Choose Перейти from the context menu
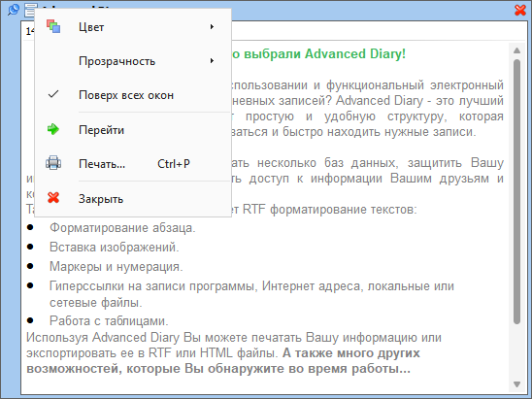 point(133,130)
